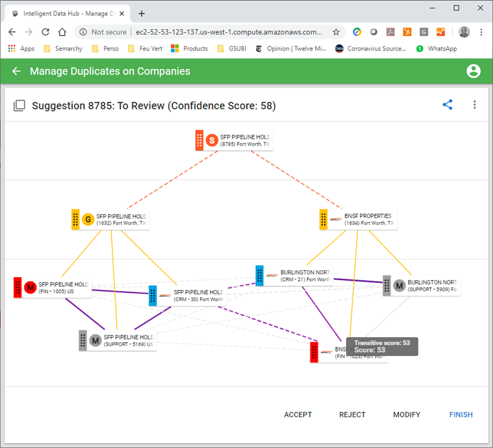Click the Not secure site info indicator
This screenshot has height=448, width=493.
pos(103,32)
